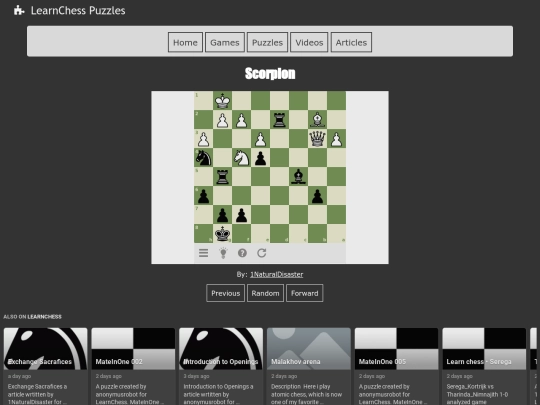Image resolution: width=540 pixels, height=405 pixels.
Task: Click the lightbulb hint icon
Action: point(223,253)
